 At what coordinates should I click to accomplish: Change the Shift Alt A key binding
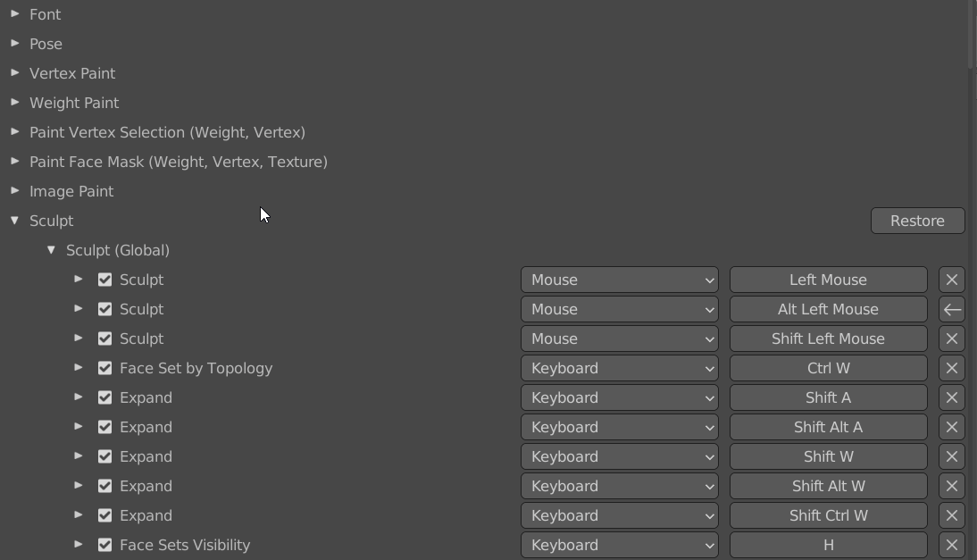coord(828,427)
